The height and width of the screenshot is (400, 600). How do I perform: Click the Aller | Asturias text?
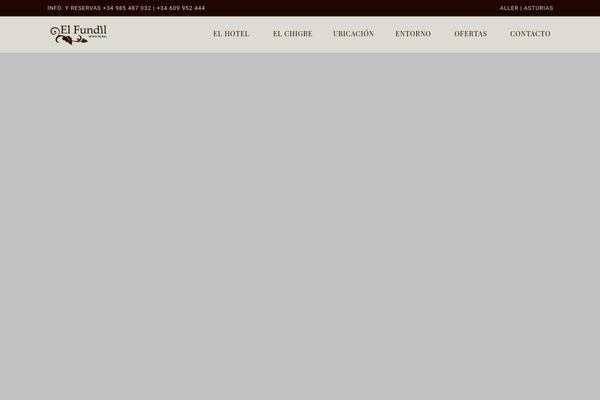pyautogui.click(x=526, y=8)
